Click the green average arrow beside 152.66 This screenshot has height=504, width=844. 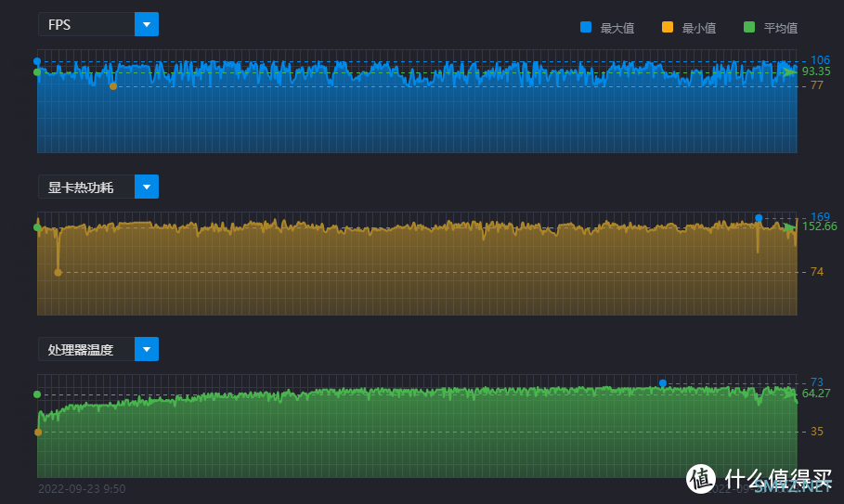coord(789,226)
